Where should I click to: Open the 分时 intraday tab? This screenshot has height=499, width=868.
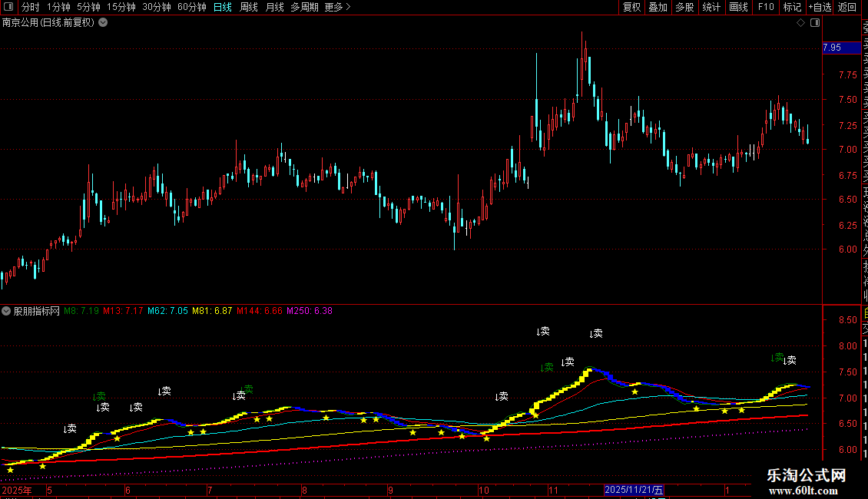tap(31, 7)
